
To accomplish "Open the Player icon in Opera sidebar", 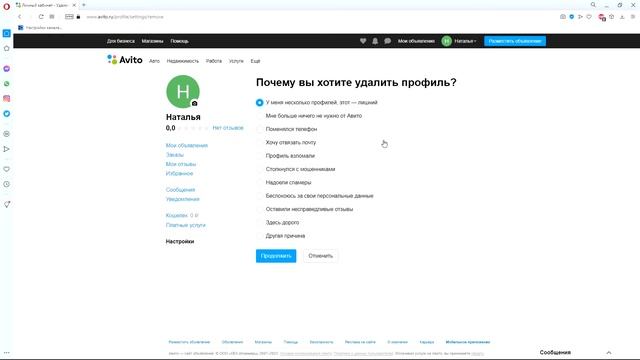I will (x=7, y=134).
